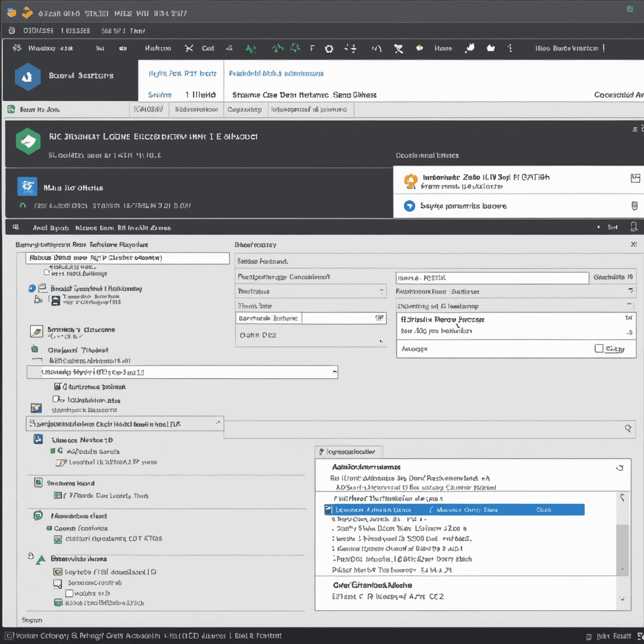Switch to the 'Sûdsusbroiisoo' tab
644x644 pixels.
tap(196, 109)
